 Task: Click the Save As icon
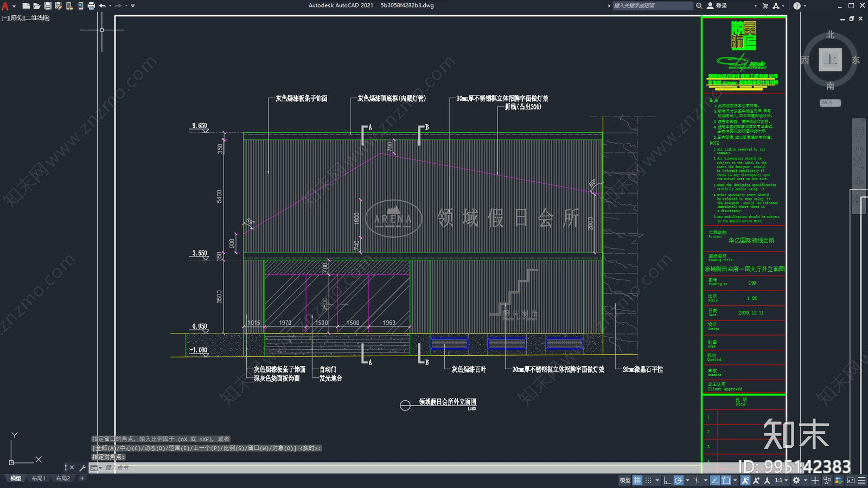point(59,6)
